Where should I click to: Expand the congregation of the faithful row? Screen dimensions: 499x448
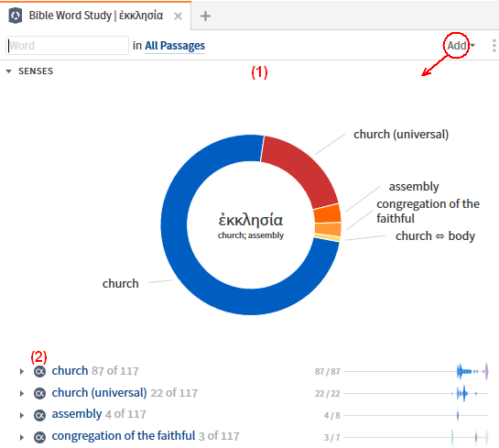22,437
